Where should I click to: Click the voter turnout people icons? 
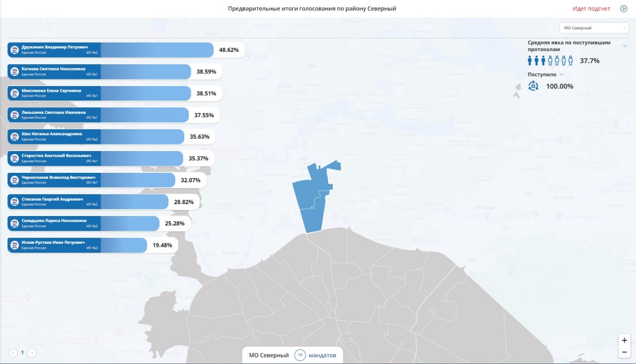click(551, 61)
